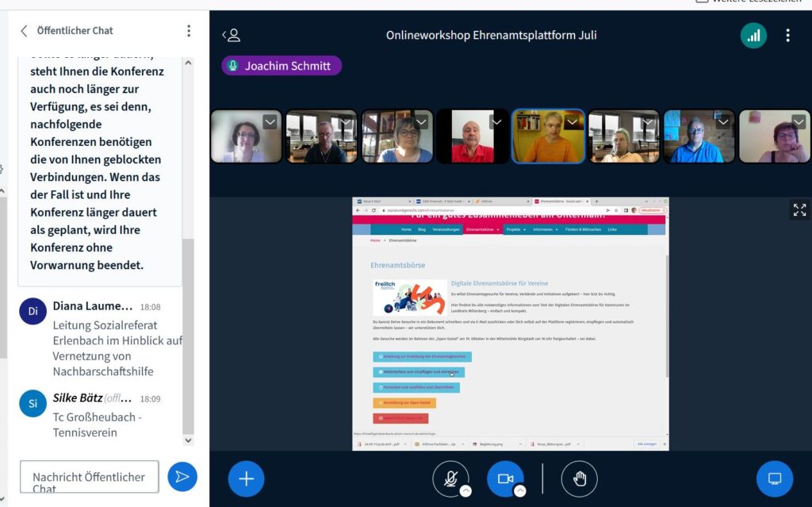812x507 pixels.
Task: Expand the audio device chevron under microphone
Action: coord(465,491)
